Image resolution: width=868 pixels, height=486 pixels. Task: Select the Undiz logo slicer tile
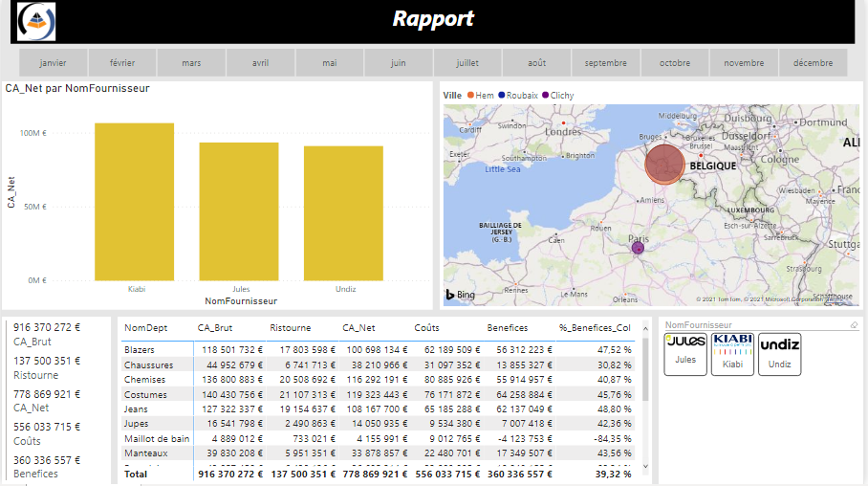coord(780,353)
